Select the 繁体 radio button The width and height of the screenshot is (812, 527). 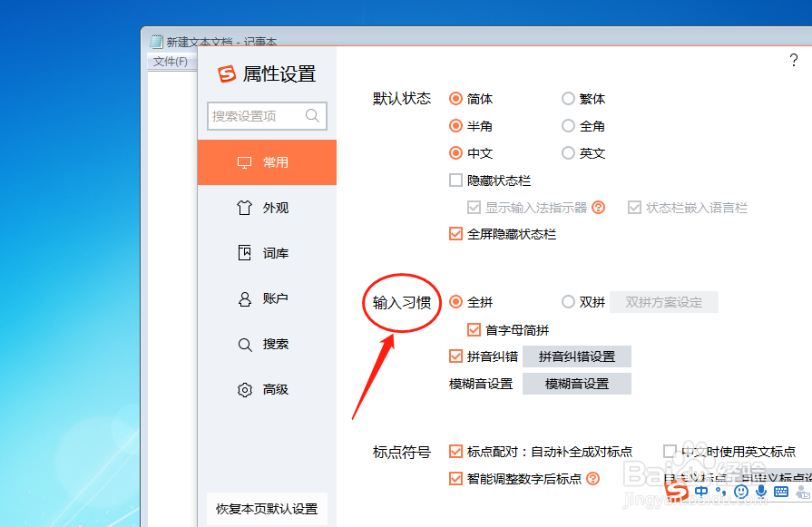click(568, 98)
